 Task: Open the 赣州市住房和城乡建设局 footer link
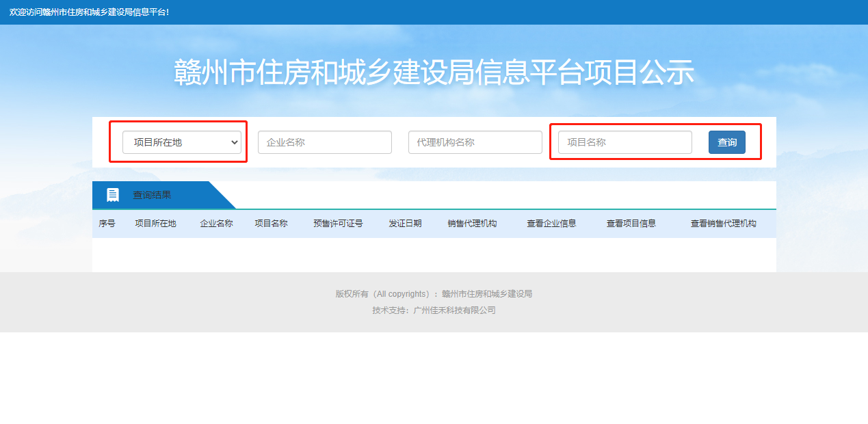pos(488,293)
